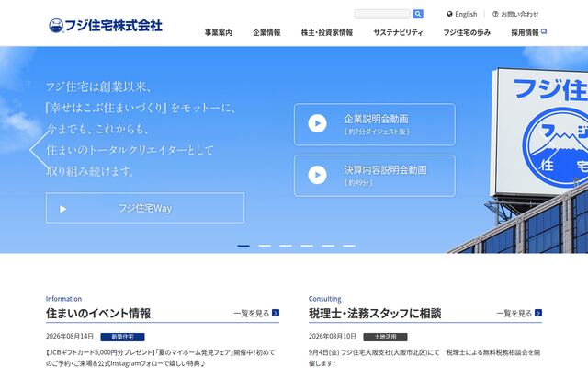
Task: Open the 9月4日 無料税務相談会 news item
Action: tap(424, 358)
